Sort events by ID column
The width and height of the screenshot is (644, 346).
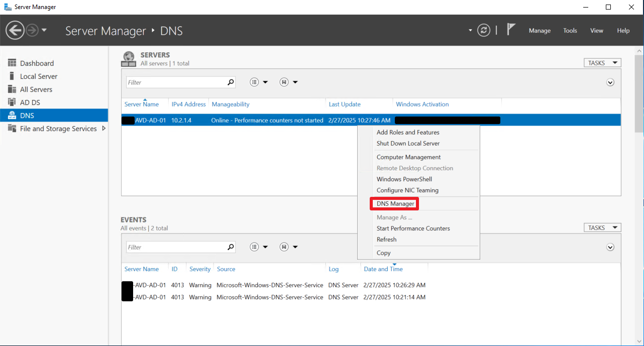point(174,269)
